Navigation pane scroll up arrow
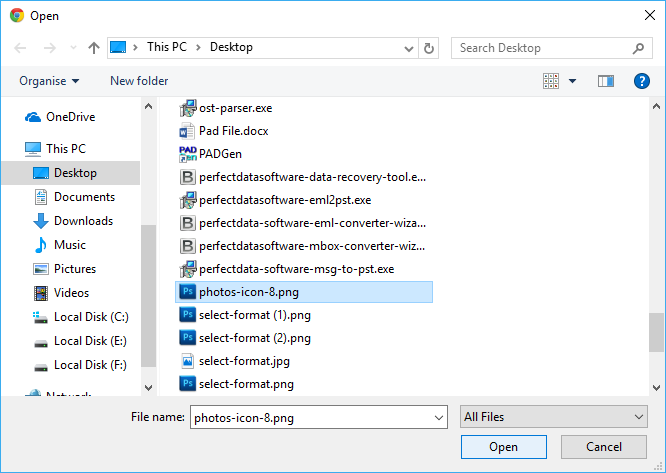 coord(148,106)
